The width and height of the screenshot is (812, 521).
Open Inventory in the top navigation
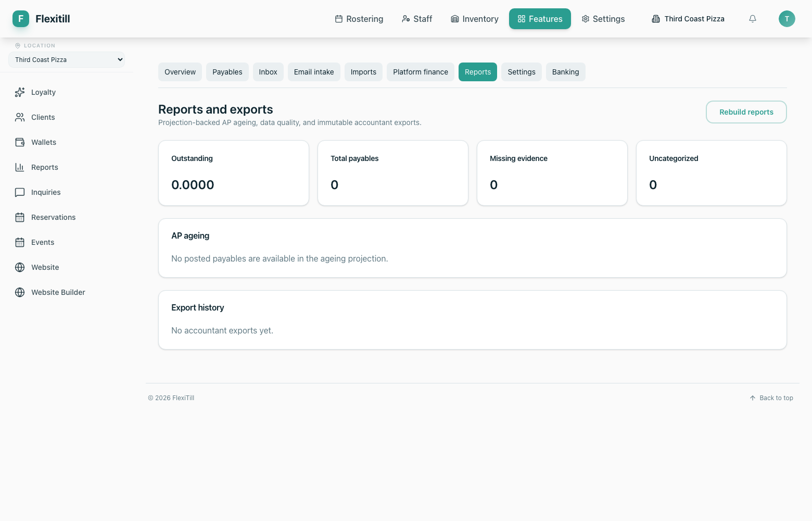pyautogui.click(x=475, y=19)
